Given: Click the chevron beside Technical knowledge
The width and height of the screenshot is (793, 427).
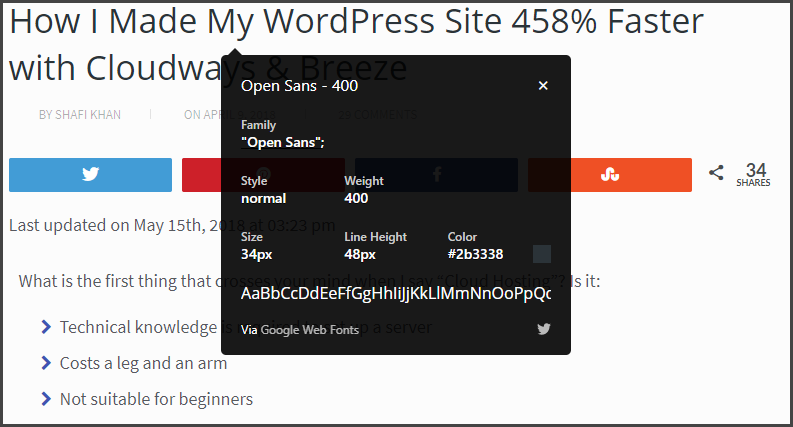Looking at the screenshot, I should (46, 327).
